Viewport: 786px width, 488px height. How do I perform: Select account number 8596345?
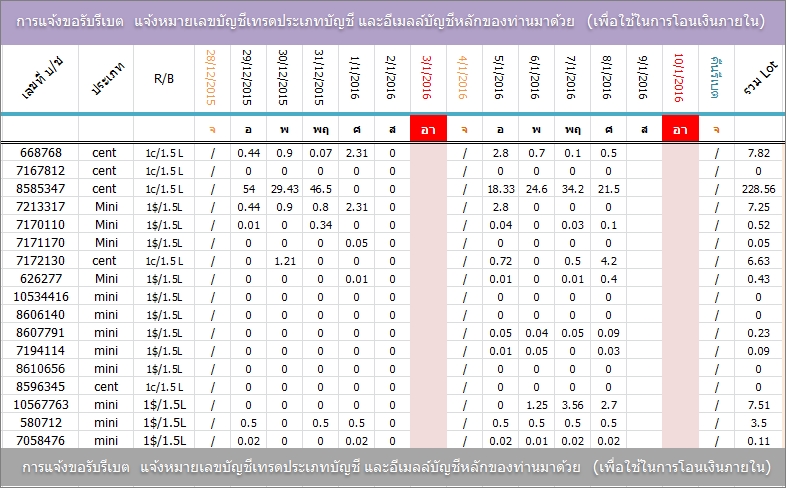41,387
